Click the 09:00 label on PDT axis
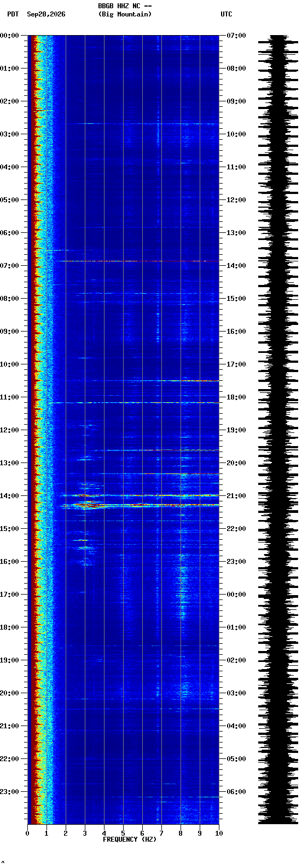Viewport: 302px width, 868px height. click(x=9, y=332)
